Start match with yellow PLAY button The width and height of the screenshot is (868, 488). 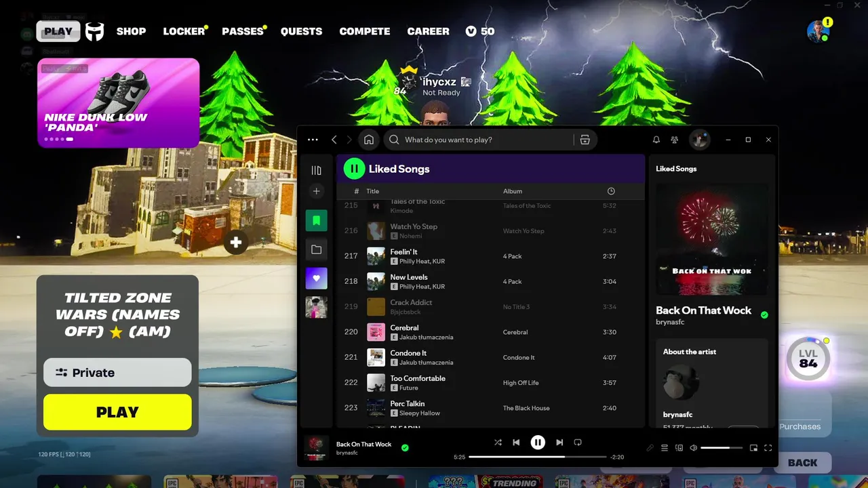[x=117, y=412]
